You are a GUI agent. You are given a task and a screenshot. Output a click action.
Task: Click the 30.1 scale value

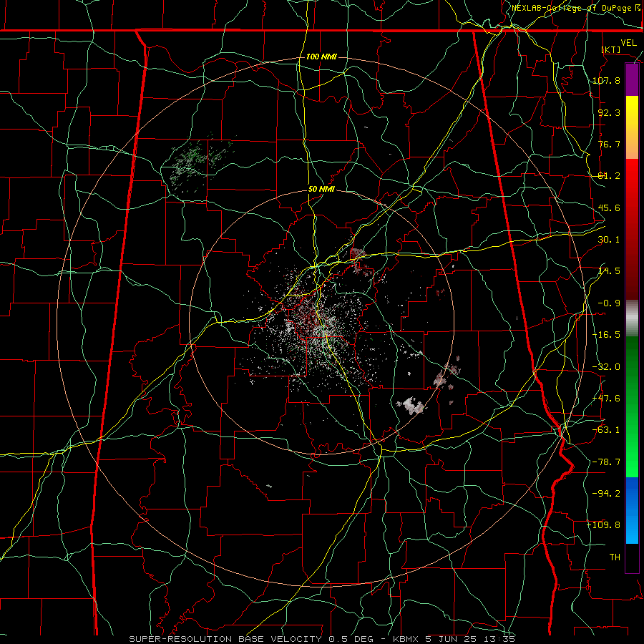[609, 240]
